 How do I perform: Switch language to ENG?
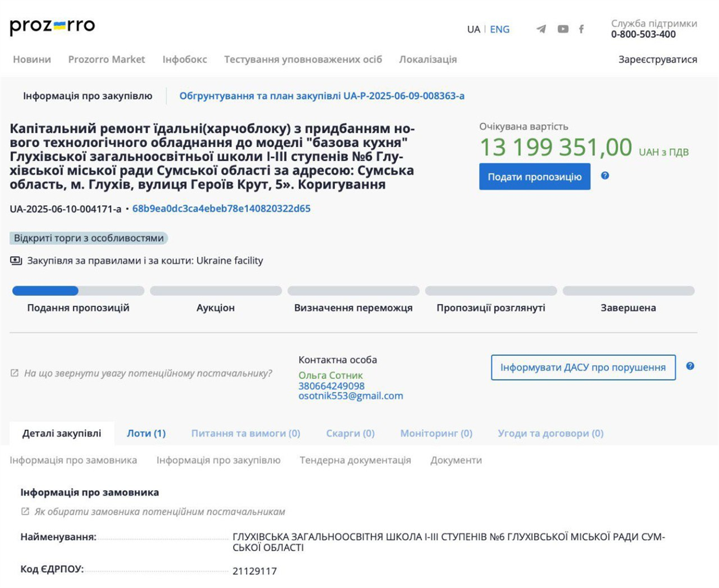pyautogui.click(x=499, y=29)
